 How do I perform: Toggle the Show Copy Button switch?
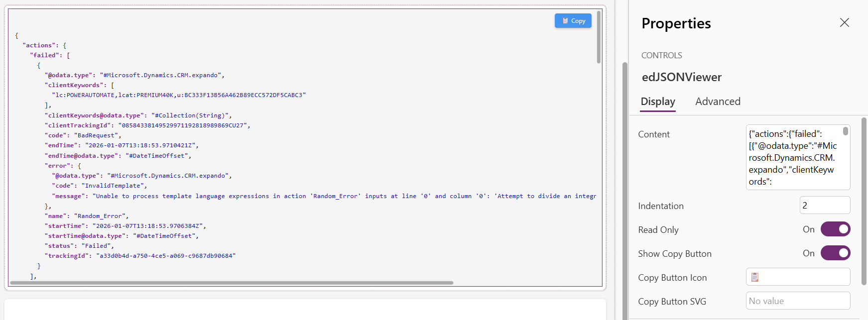(835, 253)
